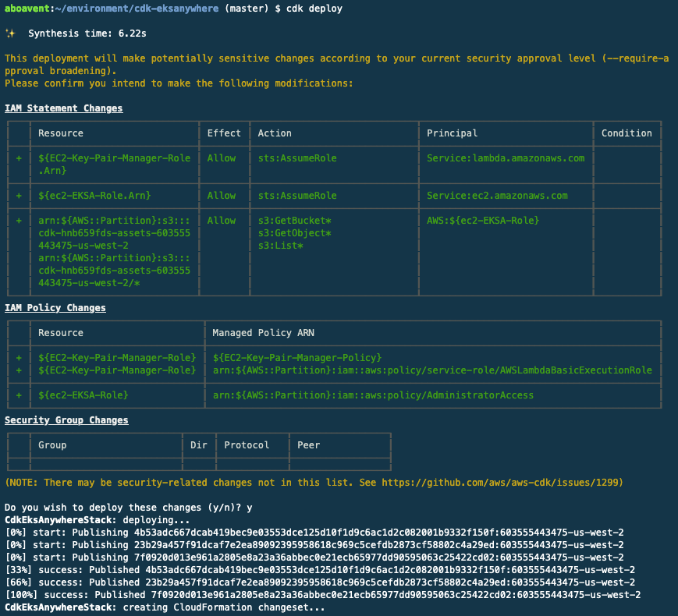Click the 'Dir' column header
This screenshot has height=616, width=678.
(198, 445)
